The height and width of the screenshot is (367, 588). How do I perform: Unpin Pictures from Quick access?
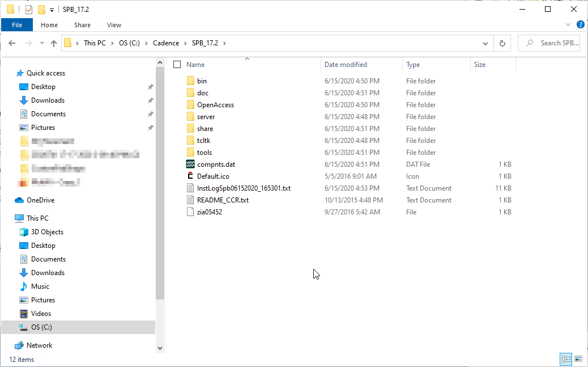[x=151, y=127]
